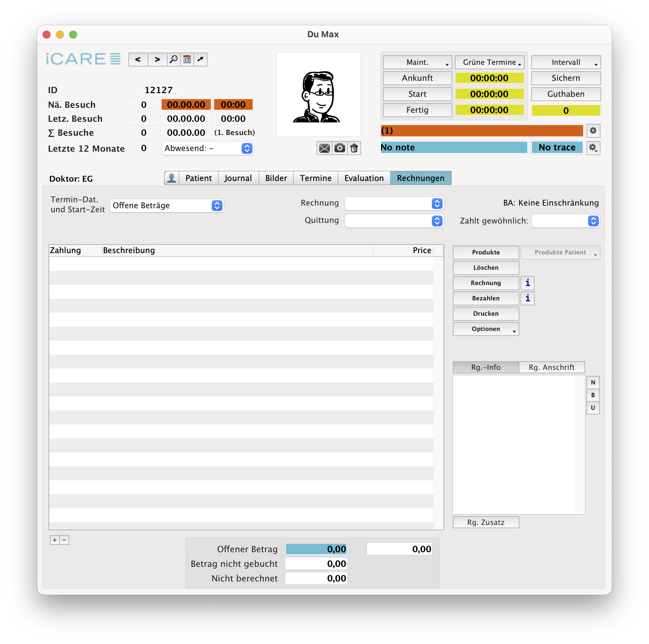Click the orange (1) color bar
The image size is (649, 644).
[481, 131]
